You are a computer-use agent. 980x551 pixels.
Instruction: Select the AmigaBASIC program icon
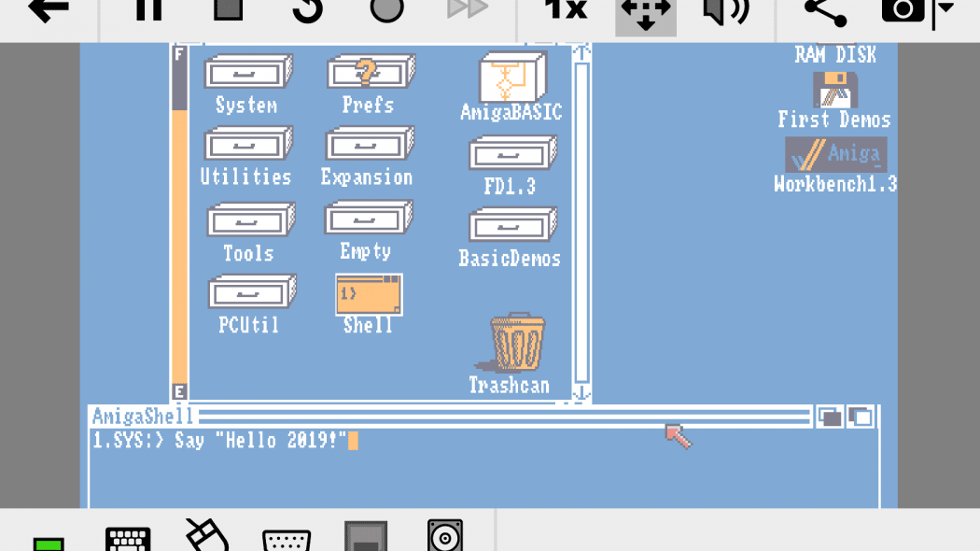[511, 77]
